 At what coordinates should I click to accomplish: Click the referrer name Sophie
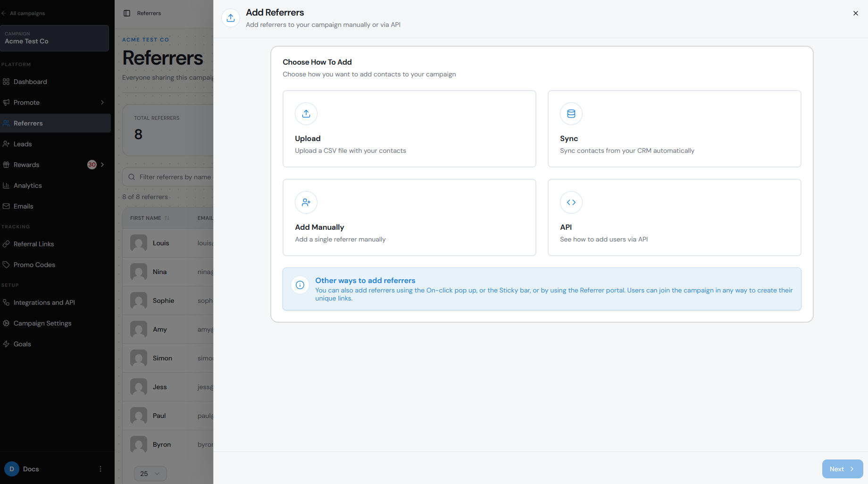pos(163,300)
